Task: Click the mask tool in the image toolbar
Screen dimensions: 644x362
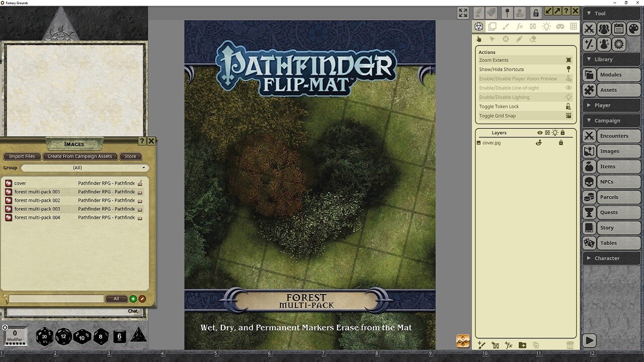Action: (x=560, y=26)
